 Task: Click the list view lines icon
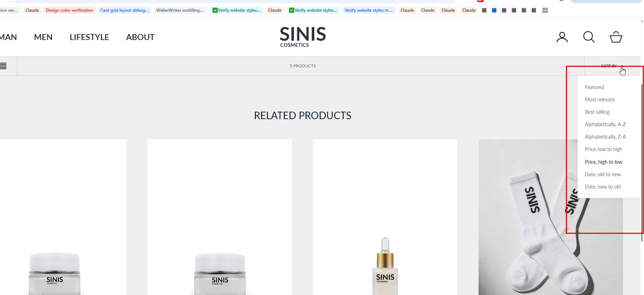[x=3, y=66]
